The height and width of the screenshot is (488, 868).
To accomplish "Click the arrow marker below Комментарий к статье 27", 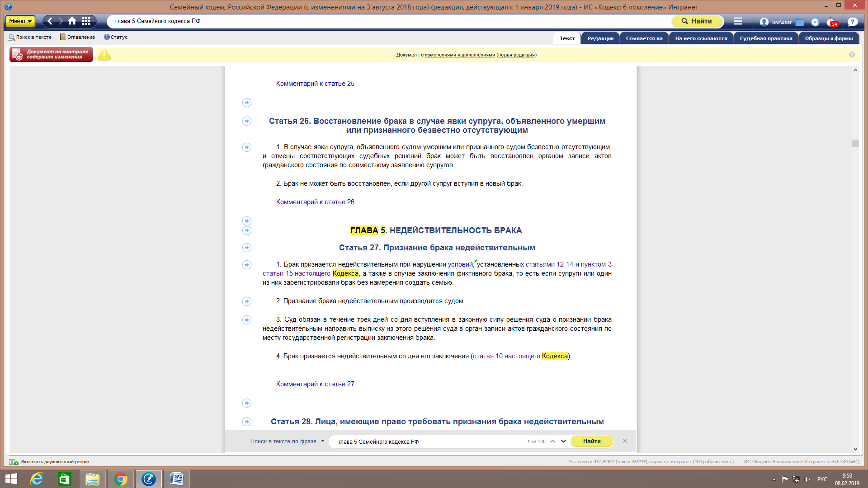I will [247, 403].
